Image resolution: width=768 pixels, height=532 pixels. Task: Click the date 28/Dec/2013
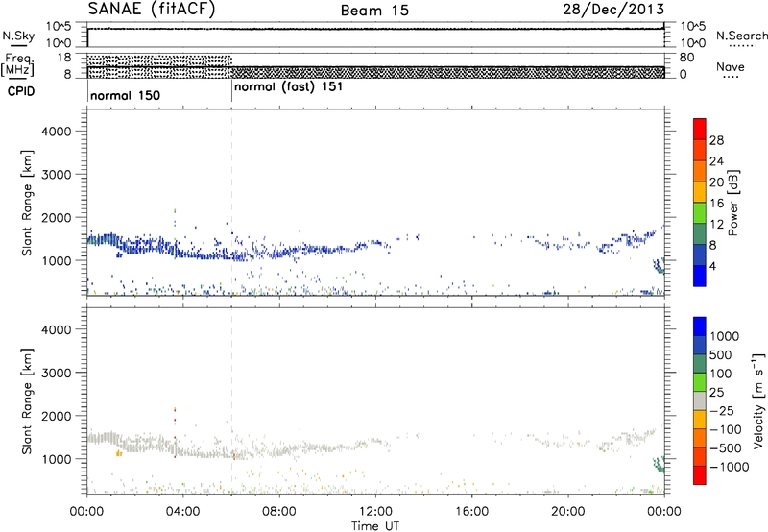click(x=613, y=10)
